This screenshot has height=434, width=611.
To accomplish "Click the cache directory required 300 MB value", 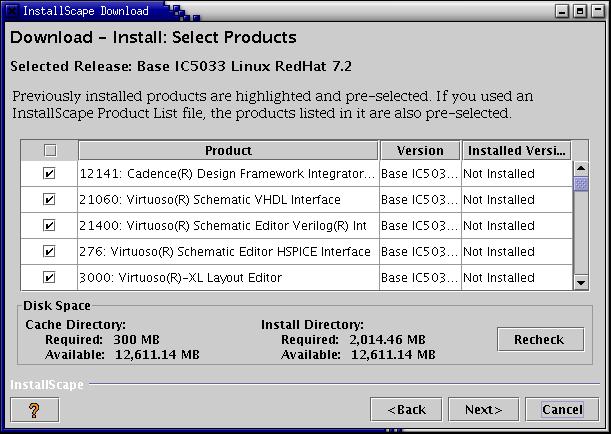I will tap(136, 339).
